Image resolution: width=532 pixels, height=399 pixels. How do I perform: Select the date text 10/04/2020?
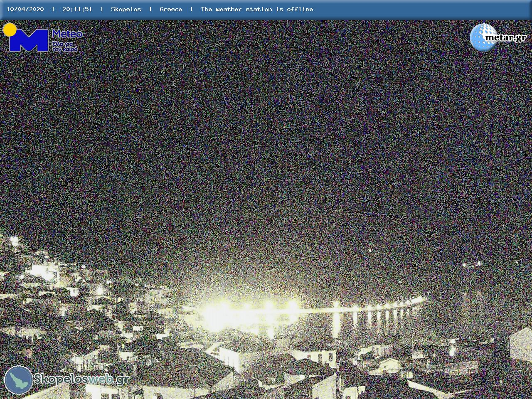(x=25, y=9)
